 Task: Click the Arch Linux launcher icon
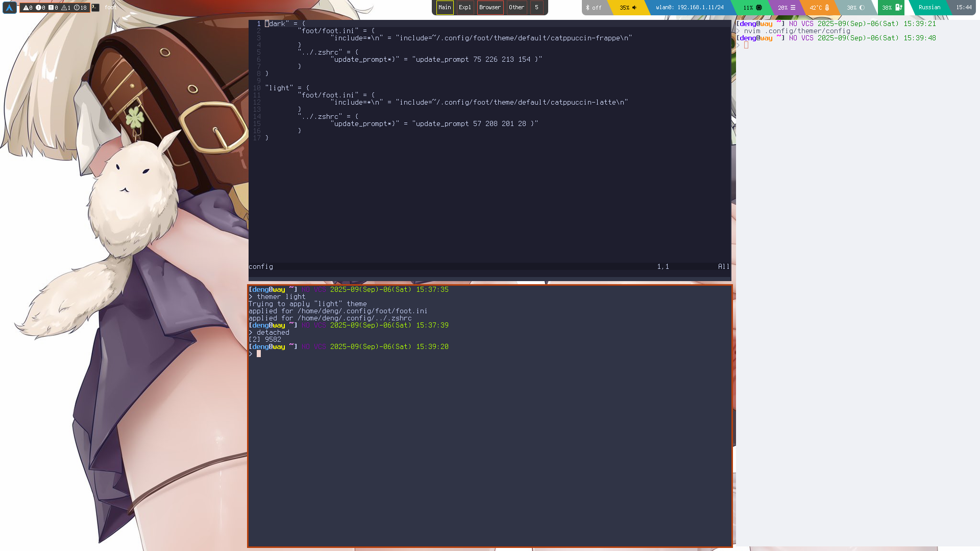pyautogui.click(x=9, y=8)
